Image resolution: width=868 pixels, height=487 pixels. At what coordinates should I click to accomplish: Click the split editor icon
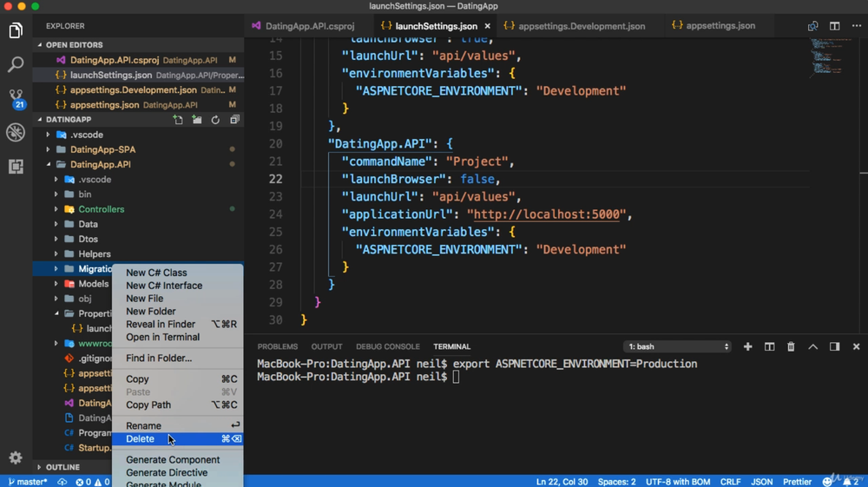834,26
